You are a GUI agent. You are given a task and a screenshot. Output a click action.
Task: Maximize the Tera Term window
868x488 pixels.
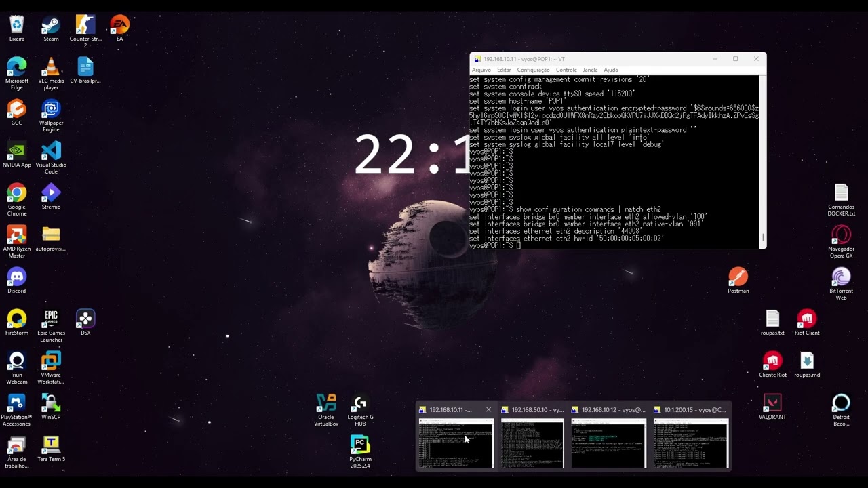tap(735, 59)
